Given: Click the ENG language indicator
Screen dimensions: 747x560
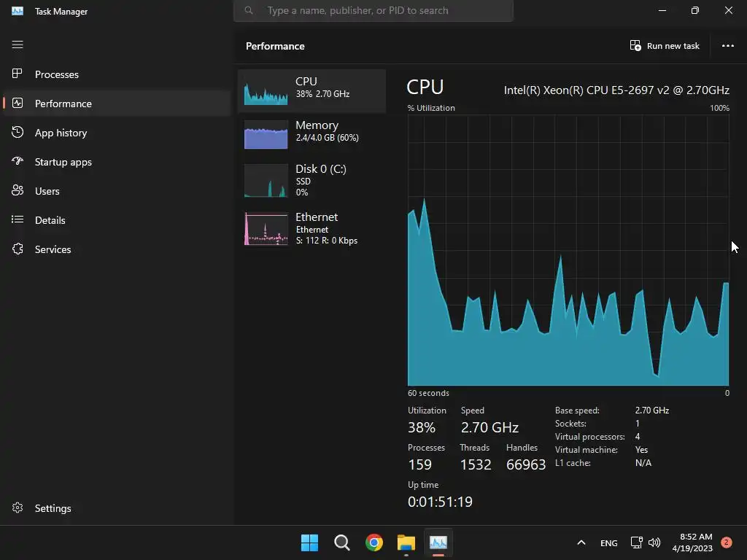Looking at the screenshot, I should point(609,542).
